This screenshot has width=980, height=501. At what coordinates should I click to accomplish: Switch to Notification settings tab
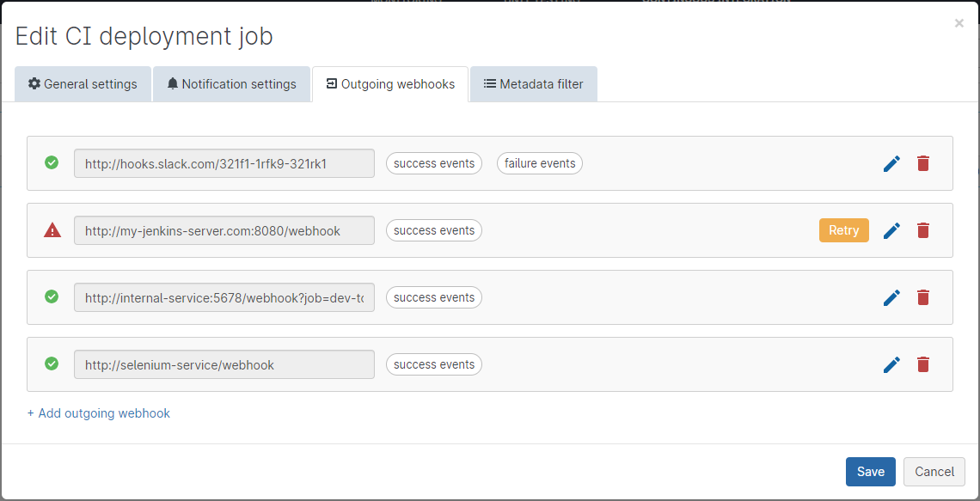[x=231, y=84]
